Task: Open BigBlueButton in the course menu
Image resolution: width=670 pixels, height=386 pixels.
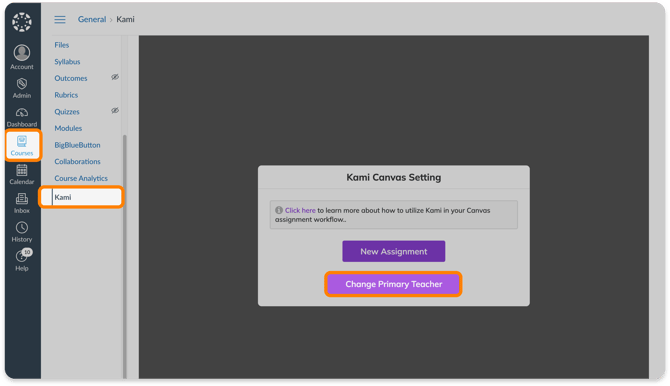Action: (77, 145)
